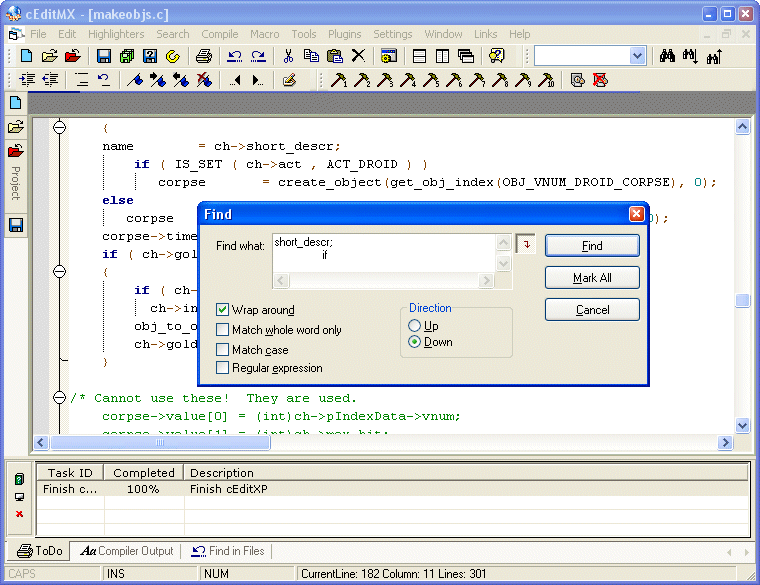This screenshot has width=760, height=585.
Task: Click the Cancel button in Find dialog
Action: tap(592, 310)
